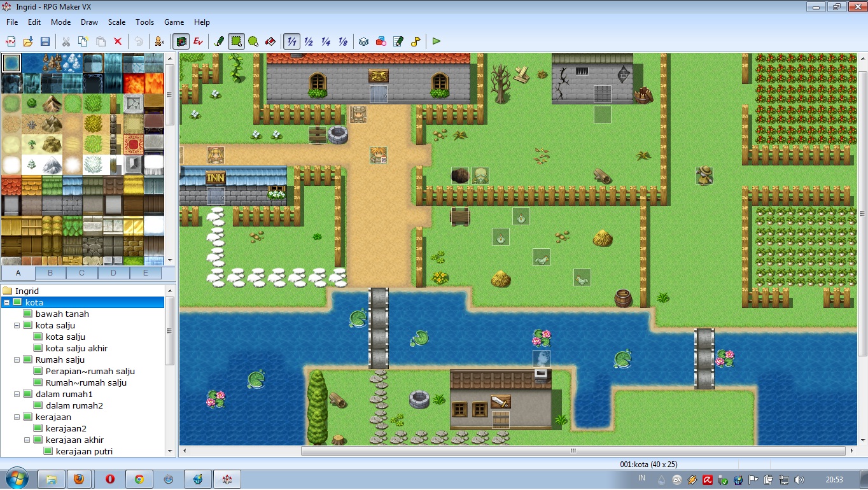868x490 pixels.
Task: Switch to tileset tab C
Action: coord(82,273)
